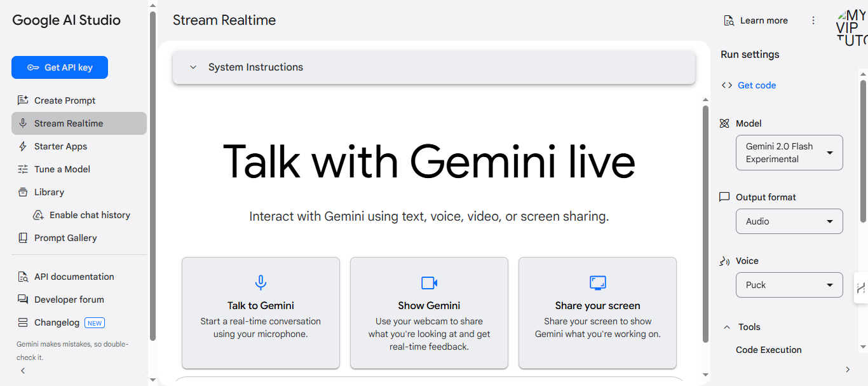Click the Run settings panel scrollbar
This screenshot has width=868, height=386.
click(x=863, y=151)
